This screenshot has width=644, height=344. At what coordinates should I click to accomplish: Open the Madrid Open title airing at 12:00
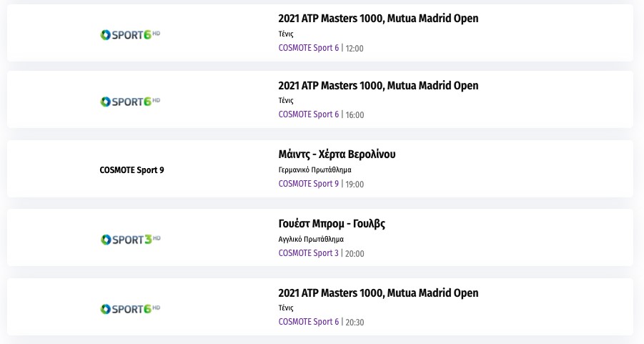pyautogui.click(x=378, y=19)
